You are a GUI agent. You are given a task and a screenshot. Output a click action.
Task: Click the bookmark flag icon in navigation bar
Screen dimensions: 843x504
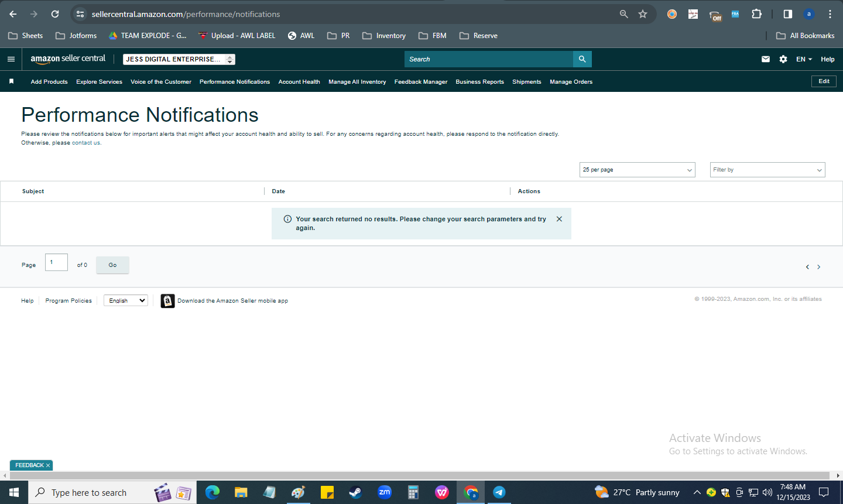pos(11,81)
